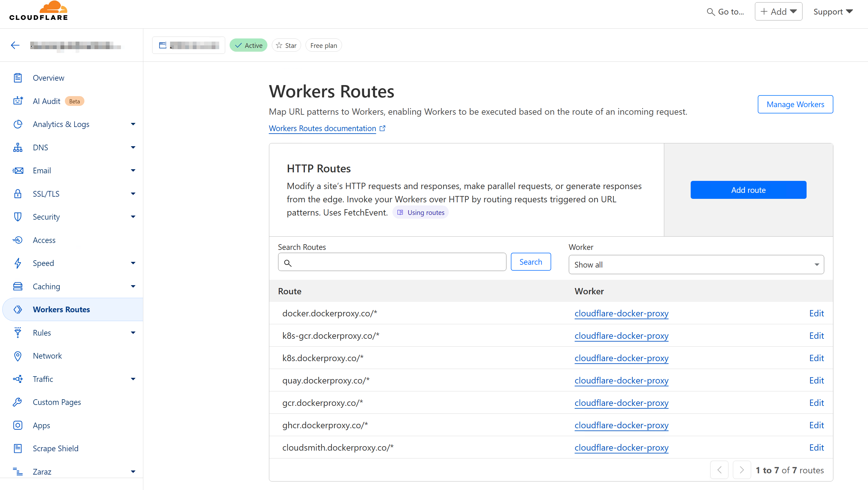Click the book icon in Using routes
868x490 pixels.
click(400, 212)
